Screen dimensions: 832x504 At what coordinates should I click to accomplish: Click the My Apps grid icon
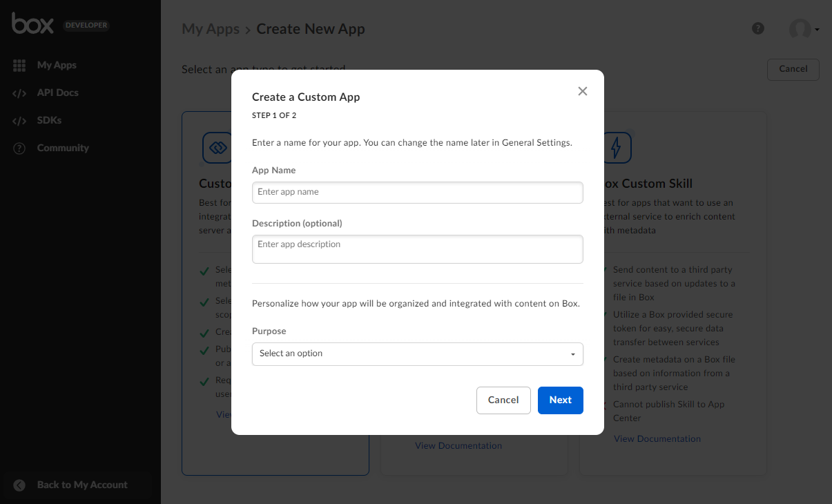(19, 65)
